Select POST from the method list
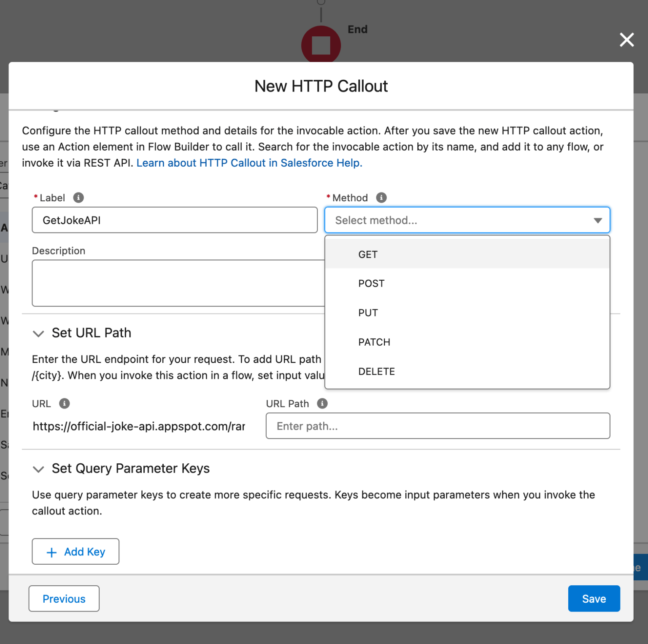 pos(371,283)
